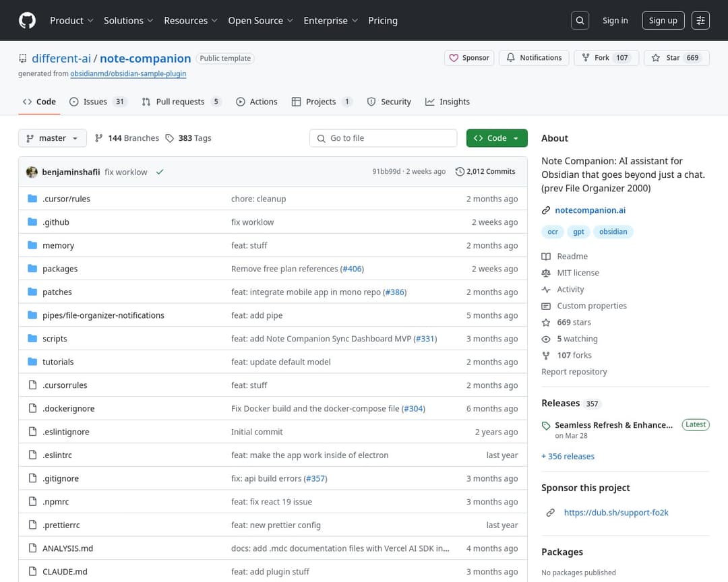Click the scripts folder icon
This screenshot has height=582, width=728.
coord(32,338)
